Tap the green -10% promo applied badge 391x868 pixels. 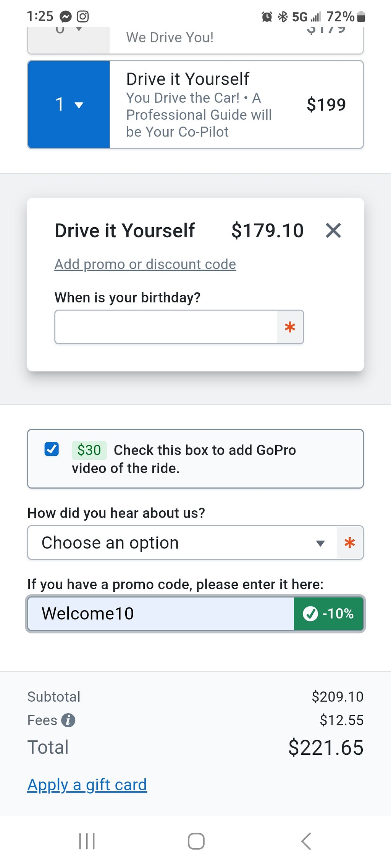[x=328, y=614]
